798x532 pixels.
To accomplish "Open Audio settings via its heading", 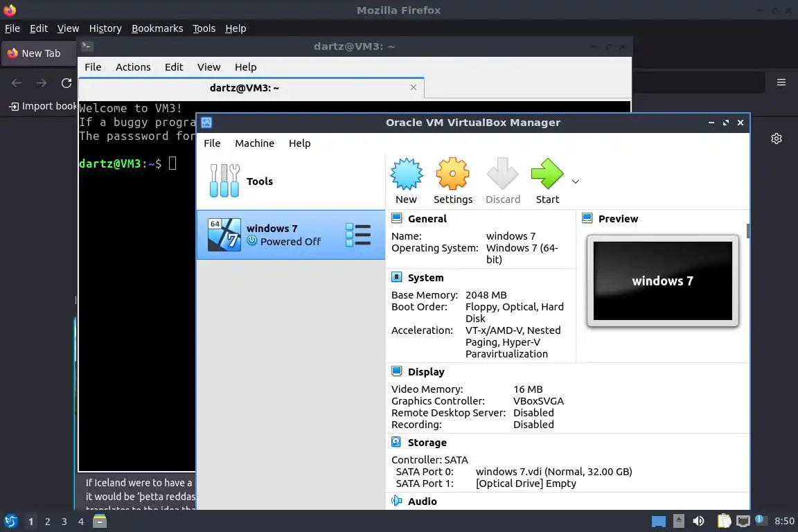I will click(422, 502).
